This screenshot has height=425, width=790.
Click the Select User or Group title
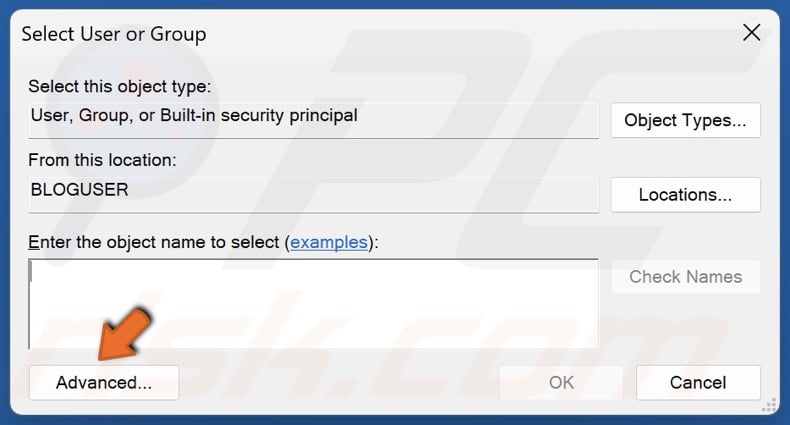114,34
